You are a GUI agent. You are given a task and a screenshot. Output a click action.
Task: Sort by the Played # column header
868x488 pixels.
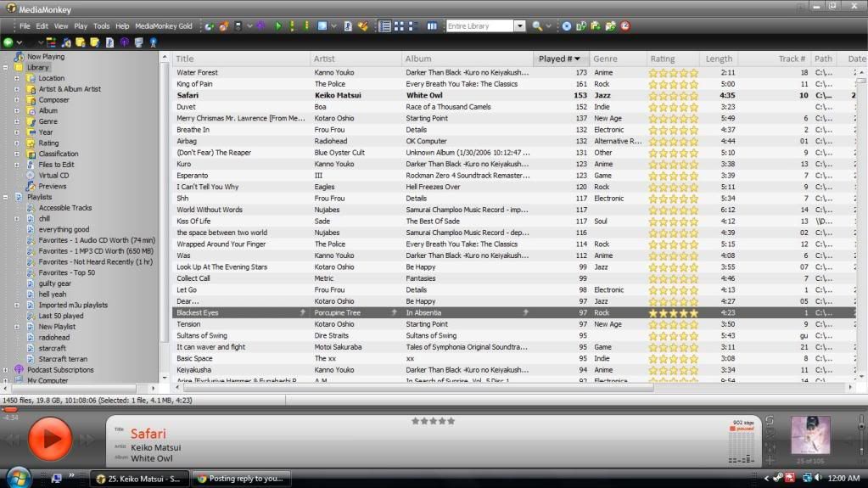[x=560, y=59]
